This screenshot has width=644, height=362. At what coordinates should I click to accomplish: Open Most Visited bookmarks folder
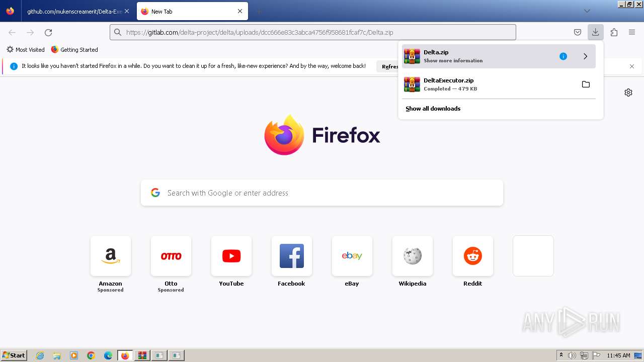(25, 50)
